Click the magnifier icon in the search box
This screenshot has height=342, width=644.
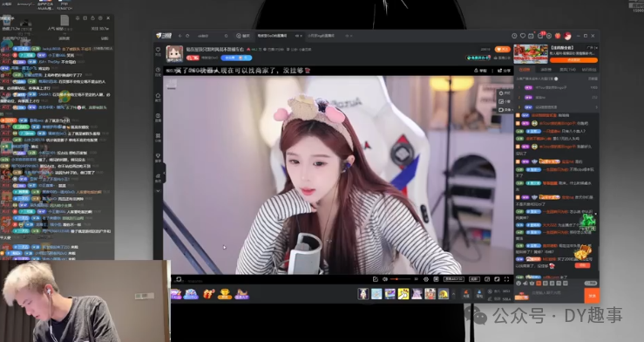coord(226,36)
